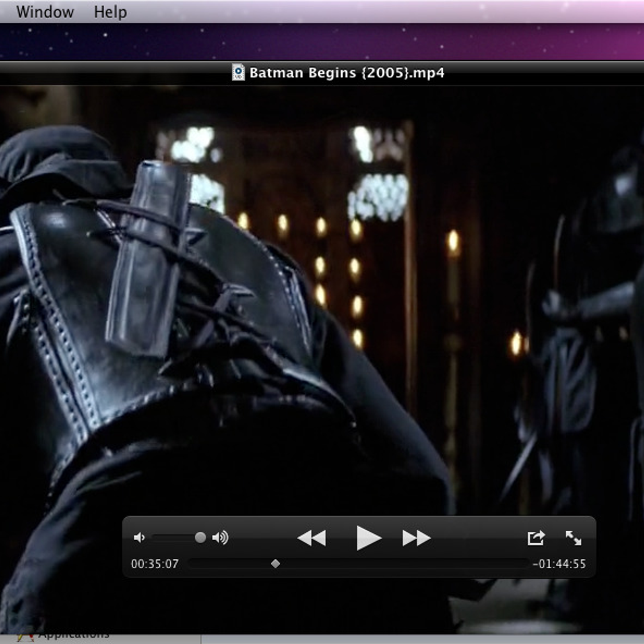644x644 pixels.
Task: Click the movie file icon in title bar
Action: (238, 72)
